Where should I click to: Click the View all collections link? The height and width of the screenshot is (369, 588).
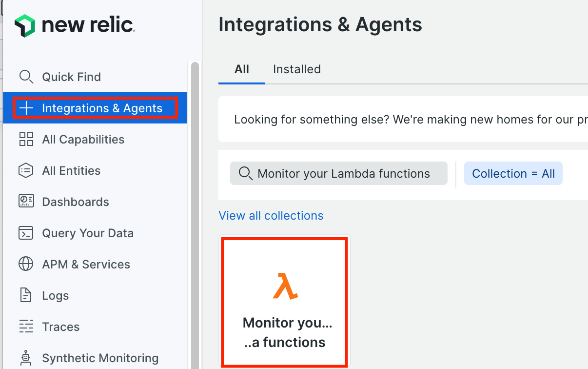(271, 215)
